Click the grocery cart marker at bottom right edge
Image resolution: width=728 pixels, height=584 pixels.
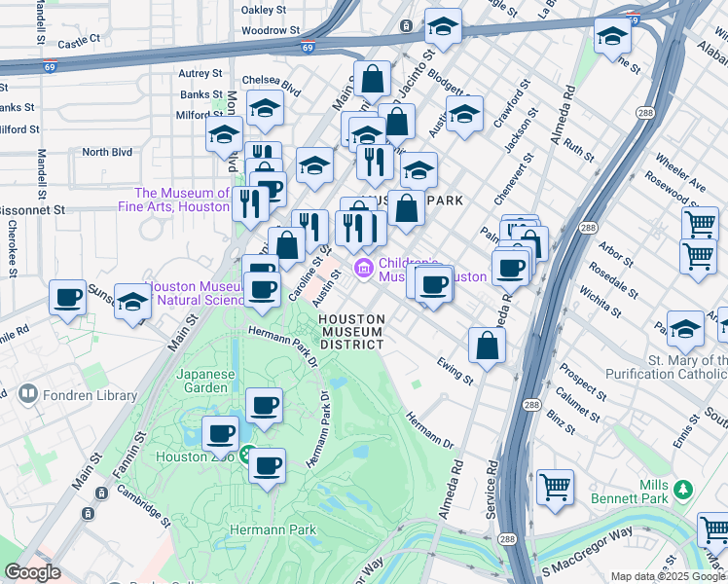pyautogui.click(x=713, y=531)
